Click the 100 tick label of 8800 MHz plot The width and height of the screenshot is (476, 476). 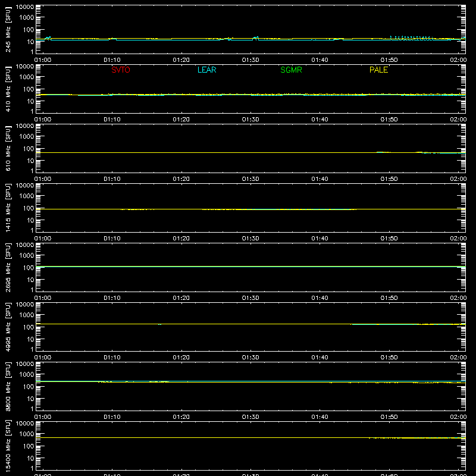tap(29, 386)
